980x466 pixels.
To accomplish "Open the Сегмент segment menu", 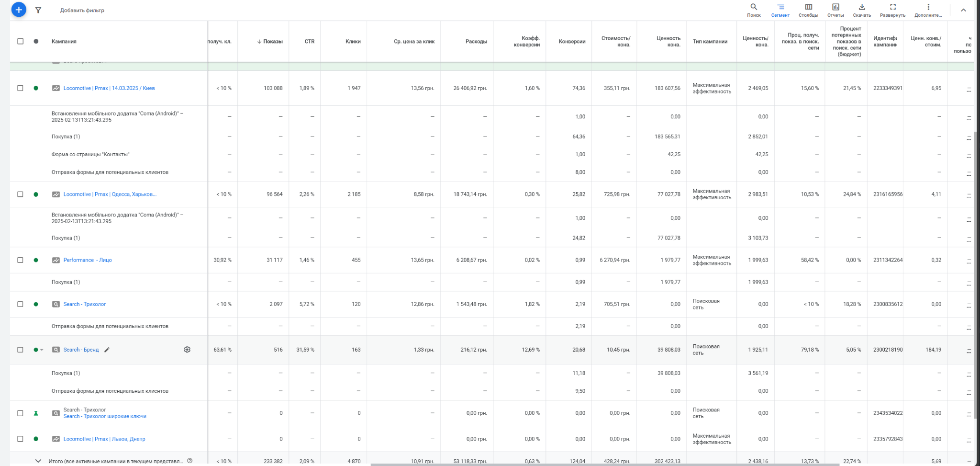I will point(780,10).
